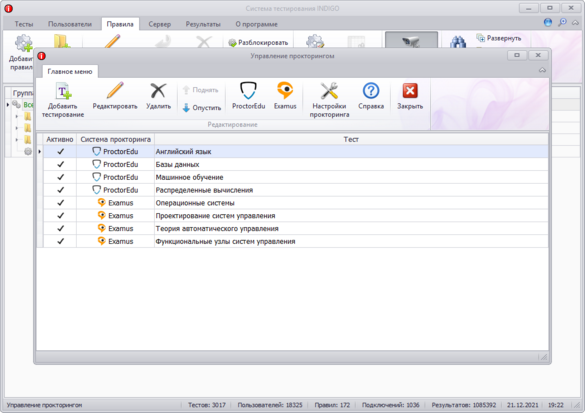Collapse main window ribbon chevron at top right

(x=576, y=23)
